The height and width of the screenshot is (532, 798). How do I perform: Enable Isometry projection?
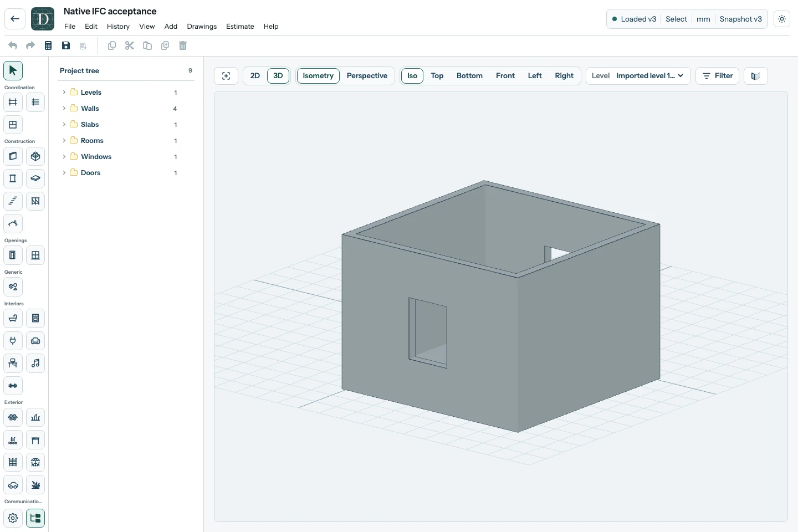[318, 76]
